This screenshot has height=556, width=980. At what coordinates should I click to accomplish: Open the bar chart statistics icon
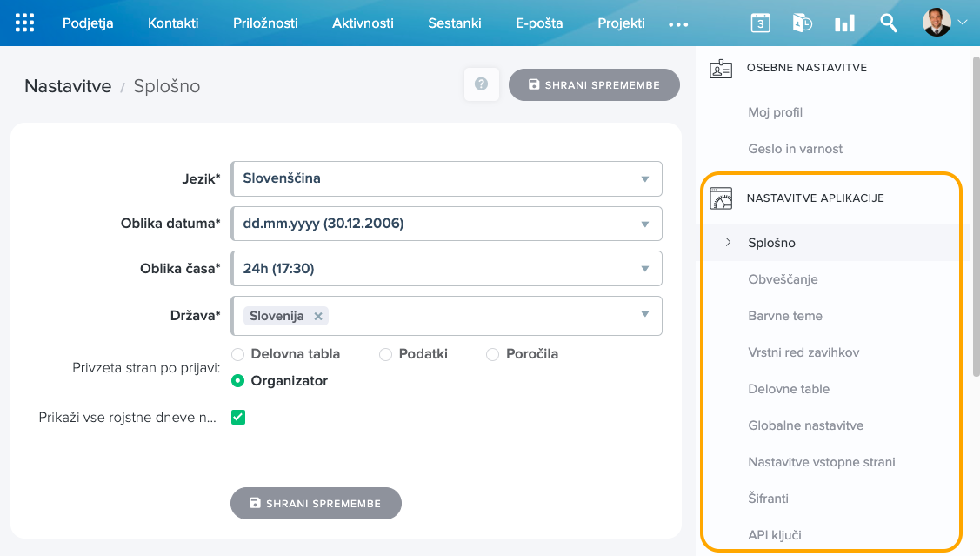[844, 23]
